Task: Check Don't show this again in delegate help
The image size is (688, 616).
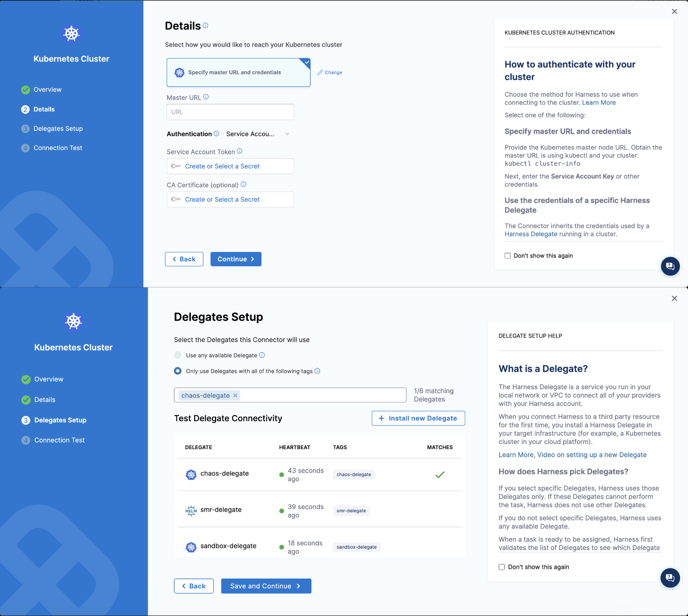Action: pyautogui.click(x=502, y=567)
